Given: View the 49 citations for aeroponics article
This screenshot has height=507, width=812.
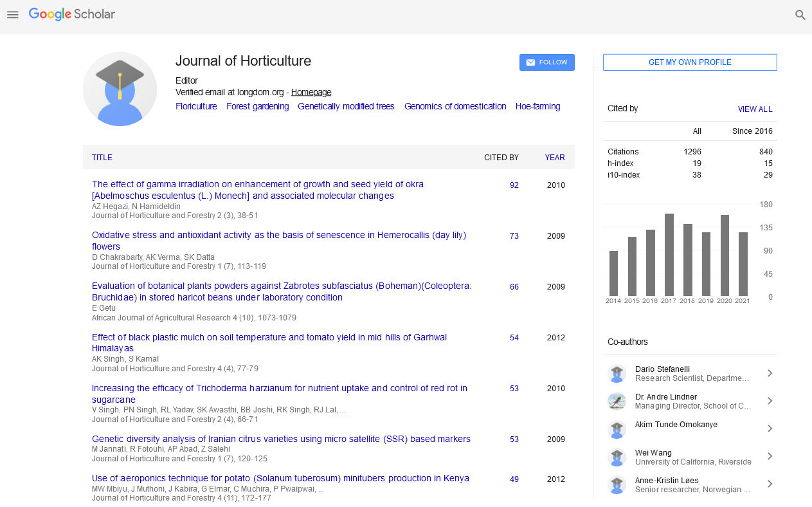Looking at the screenshot, I should click(514, 479).
